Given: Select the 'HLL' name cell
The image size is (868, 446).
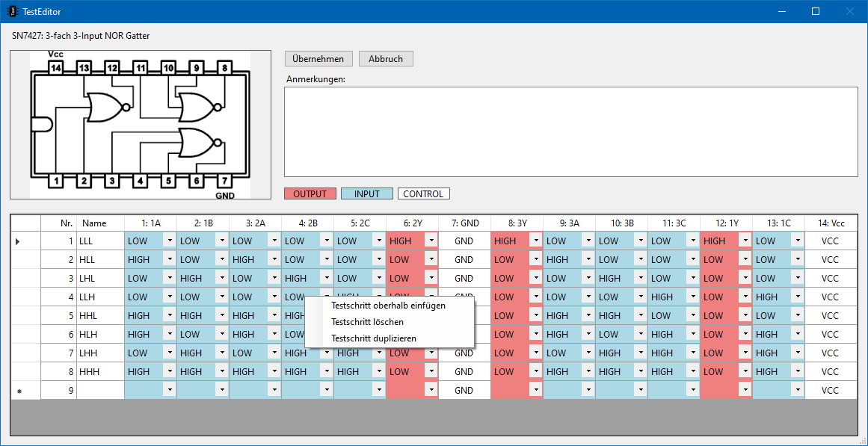Looking at the screenshot, I should pyautogui.click(x=100, y=259).
